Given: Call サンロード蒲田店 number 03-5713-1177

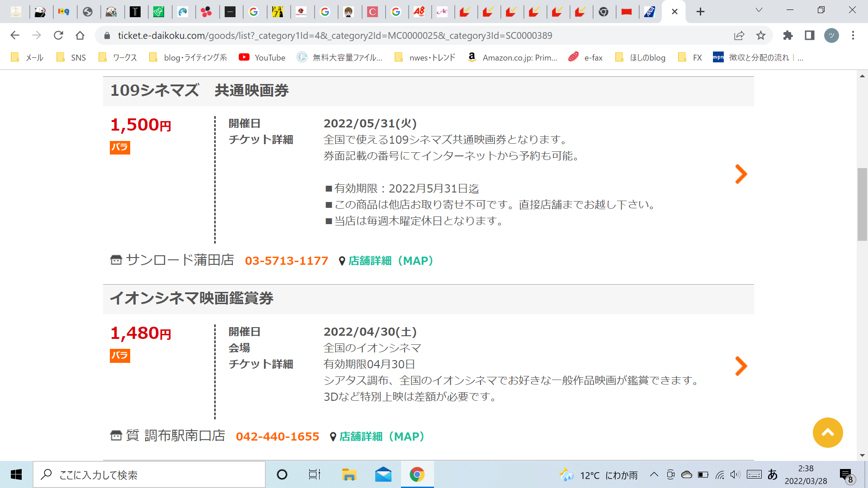Looking at the screenshot, I should click(x=286, y=261).
